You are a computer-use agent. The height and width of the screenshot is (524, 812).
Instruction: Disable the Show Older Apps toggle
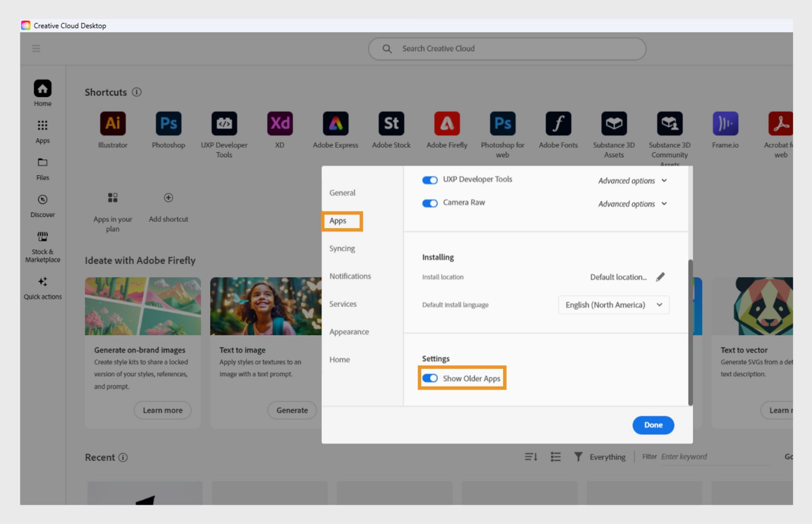430,378
